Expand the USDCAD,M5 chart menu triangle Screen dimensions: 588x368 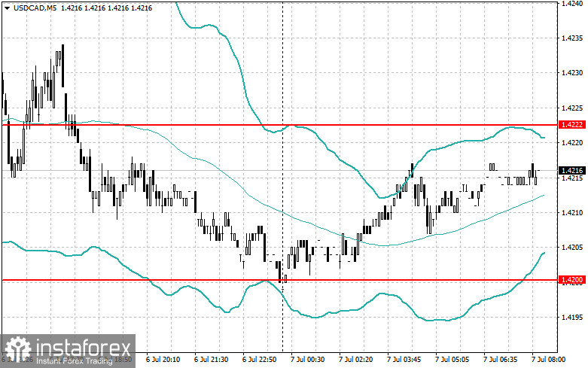click(x=7, y=8)
